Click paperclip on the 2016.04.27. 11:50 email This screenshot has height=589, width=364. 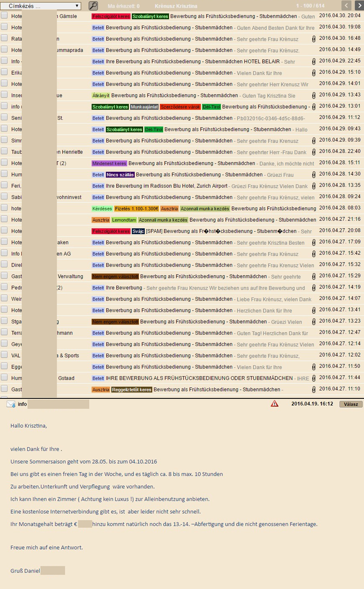[x=314, y=367]
